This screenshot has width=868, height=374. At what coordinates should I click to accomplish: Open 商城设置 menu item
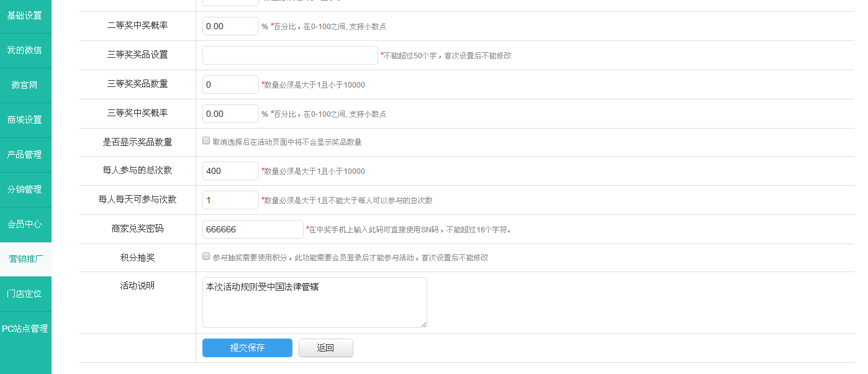tap(25, 120)
